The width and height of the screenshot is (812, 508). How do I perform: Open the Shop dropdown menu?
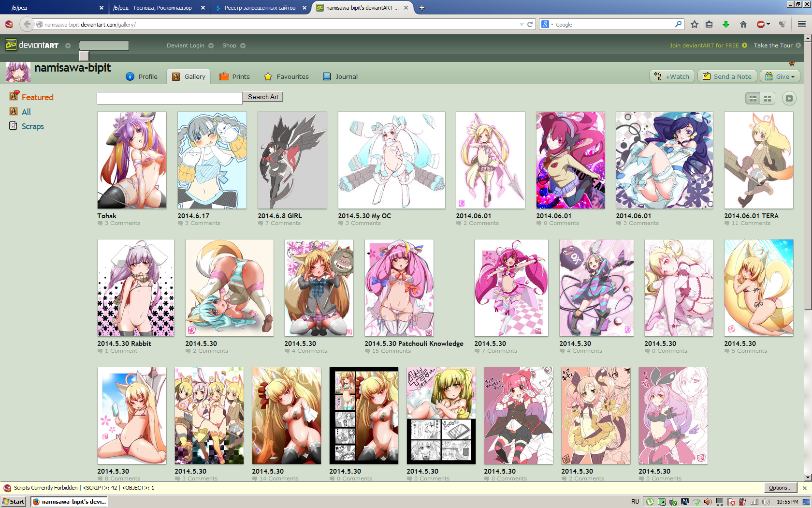coord(233,45)
